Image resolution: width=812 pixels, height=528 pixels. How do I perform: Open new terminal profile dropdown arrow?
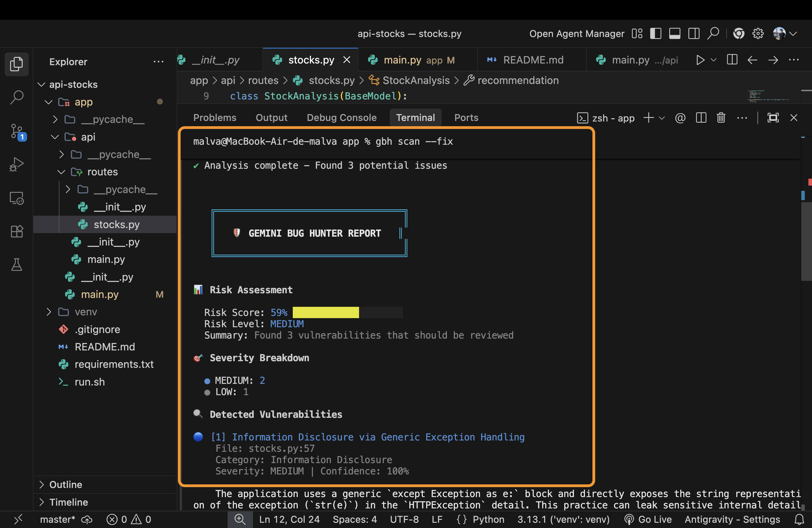click(662, 118)
